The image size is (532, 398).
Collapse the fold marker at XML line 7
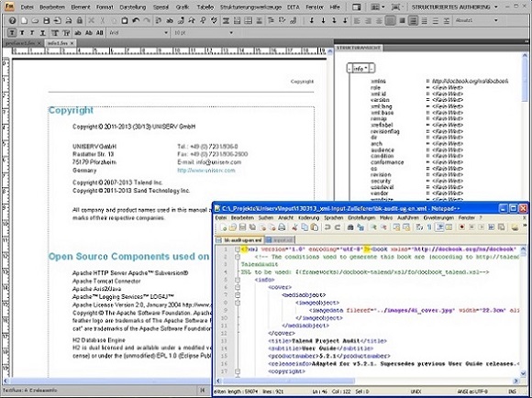[x=238, y=295]
